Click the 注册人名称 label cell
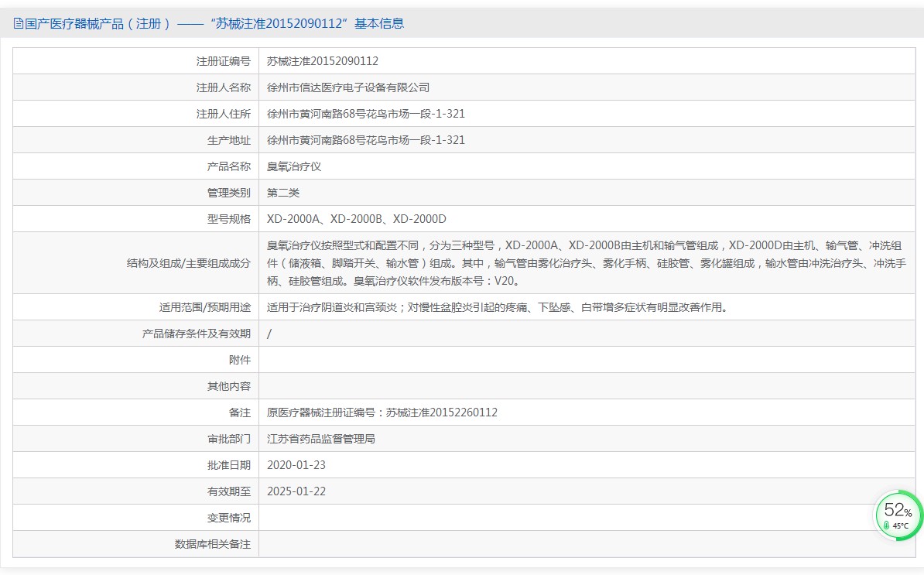This screenshot has height=575, width=924. click(x=136, y=87)
